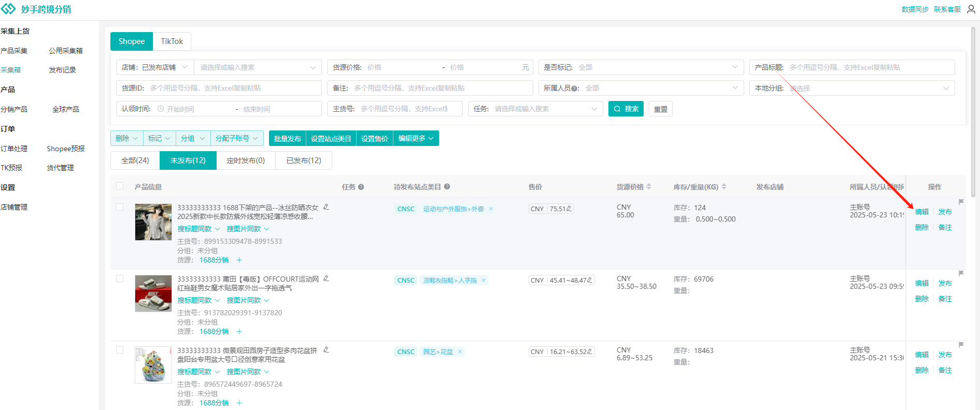The image size is (980, 410).
Task: Flag the first product row
Action: 961,202
